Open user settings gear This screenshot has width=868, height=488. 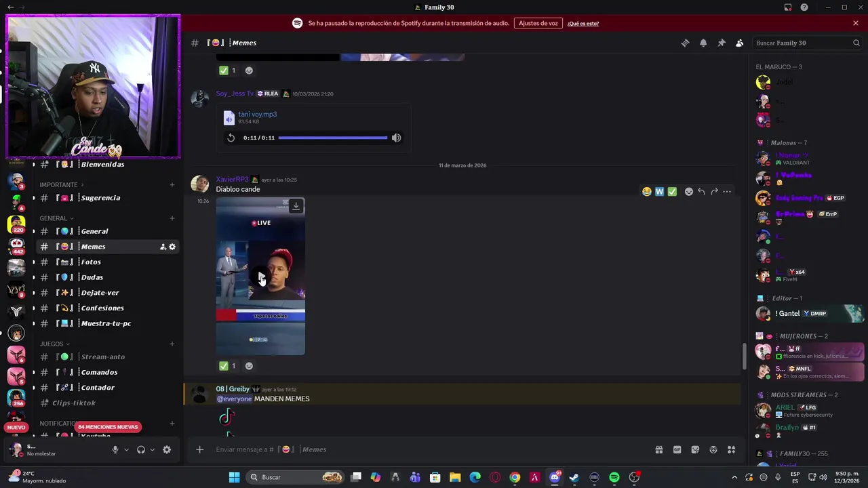(x=167, y=449)
